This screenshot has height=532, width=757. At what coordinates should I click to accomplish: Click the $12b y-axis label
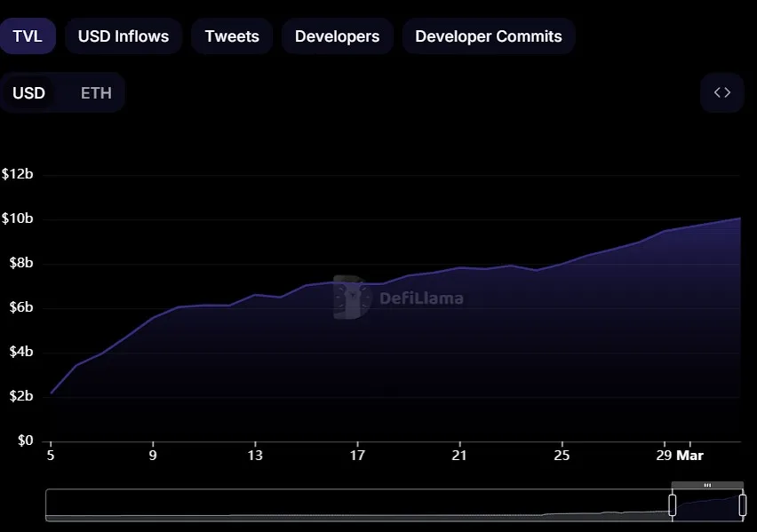click(x=18, y=174)
